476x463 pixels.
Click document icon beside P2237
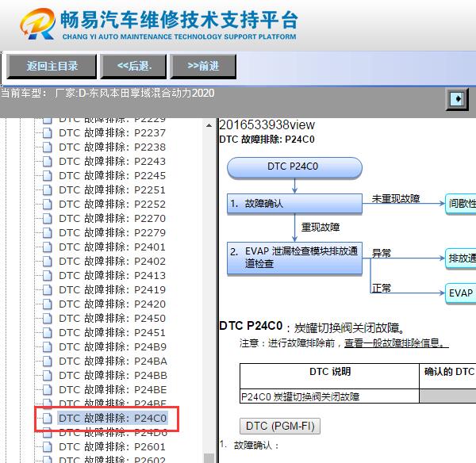tap(47, 133)
